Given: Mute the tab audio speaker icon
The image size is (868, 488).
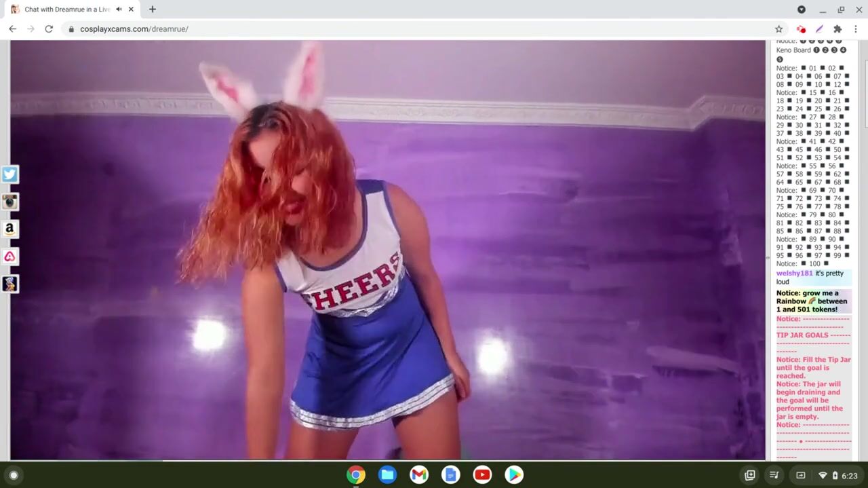Looking at the screenshot, I should tap(119, 10).
